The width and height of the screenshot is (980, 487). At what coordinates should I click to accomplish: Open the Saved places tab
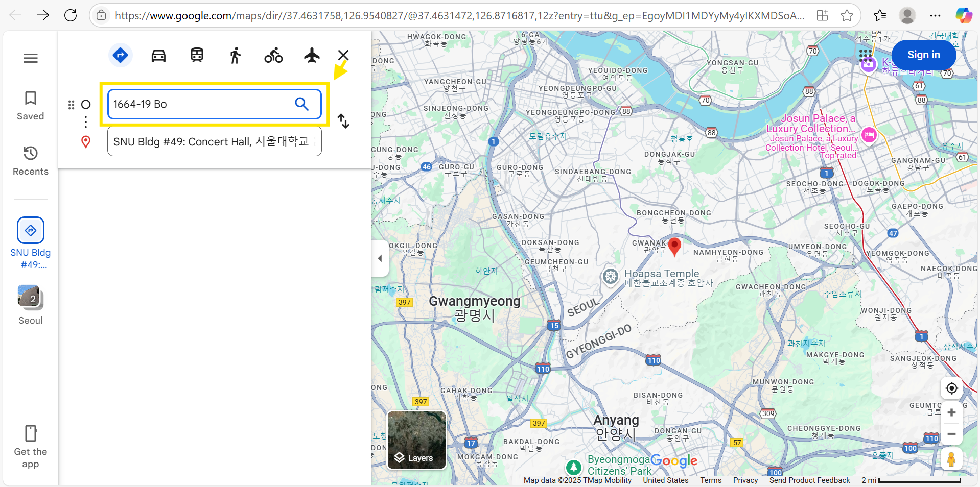[31, 106]
